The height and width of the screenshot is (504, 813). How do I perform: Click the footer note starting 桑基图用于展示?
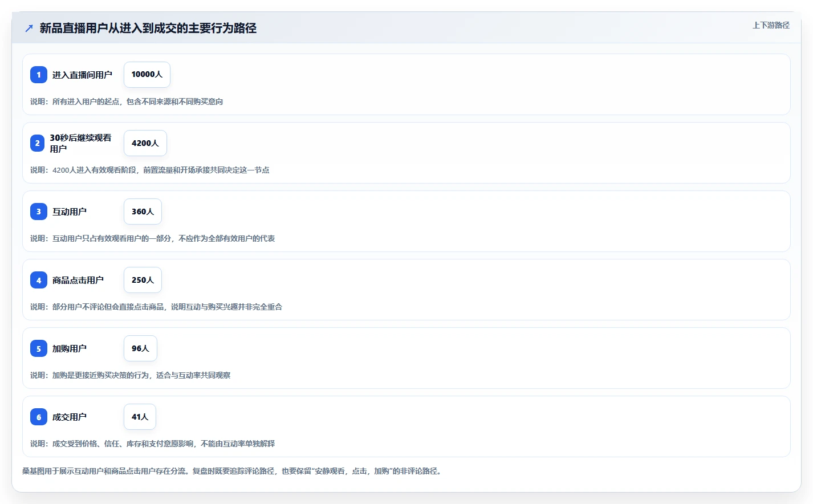[233, 471]
